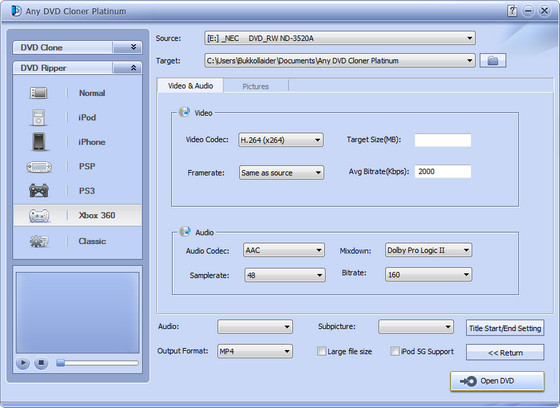Click the Avg Bitrate input field

pyautogui.click(x=442, y=171)
